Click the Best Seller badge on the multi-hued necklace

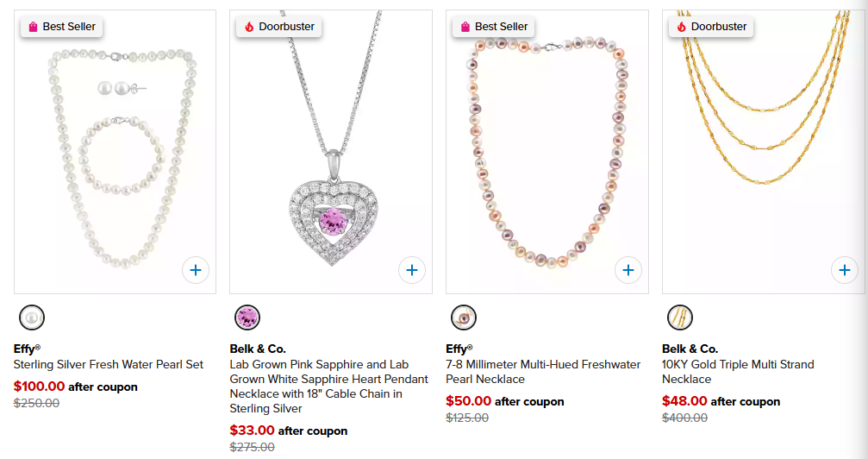point(493,27)
